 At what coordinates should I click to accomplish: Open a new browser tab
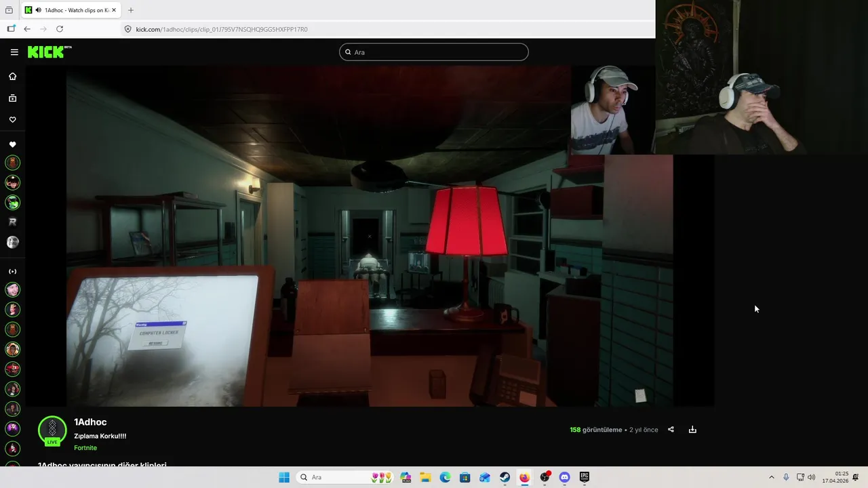point(131,10)
